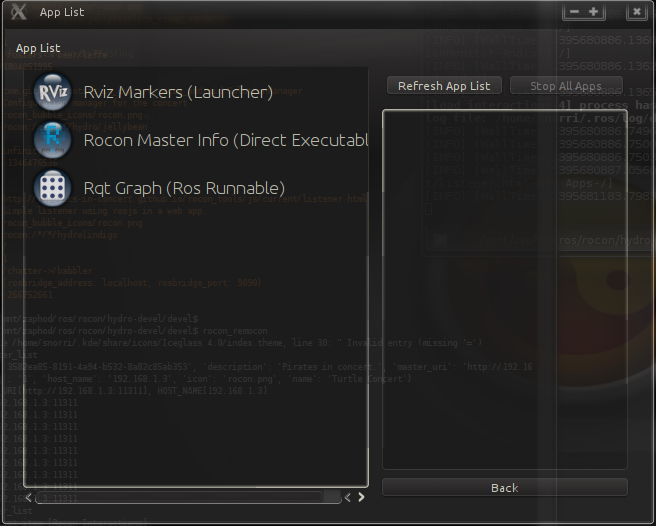
Task: Close the App List window
Action: 636,12
